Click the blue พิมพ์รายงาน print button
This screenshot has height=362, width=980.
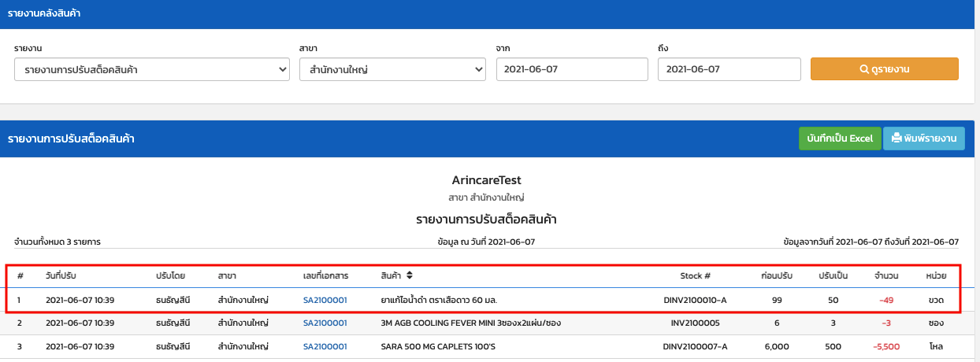[x=923, y=139]
